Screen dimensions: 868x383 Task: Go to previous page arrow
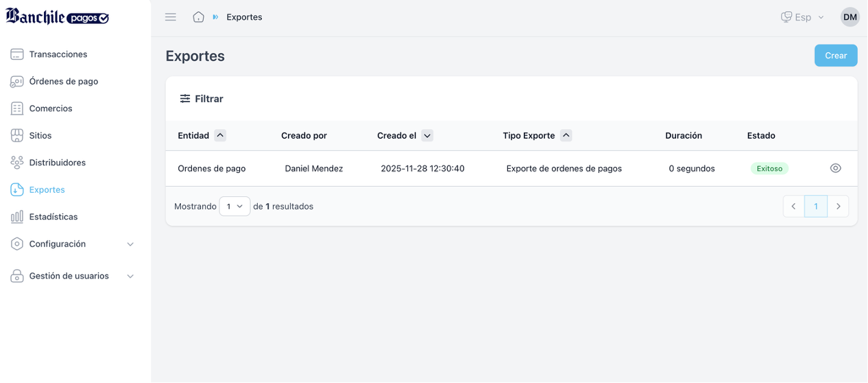tap(794, 207)
